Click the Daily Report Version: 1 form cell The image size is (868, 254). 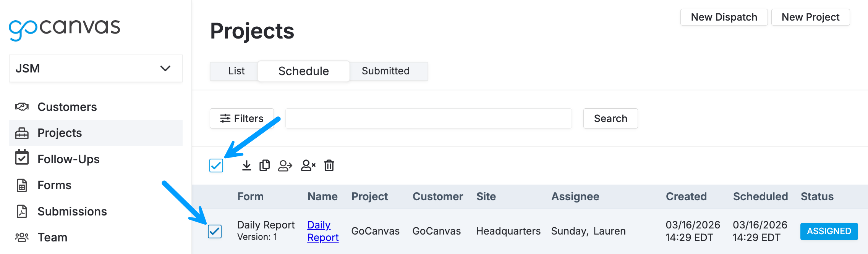pyautogui.click(x=266, y=230)
